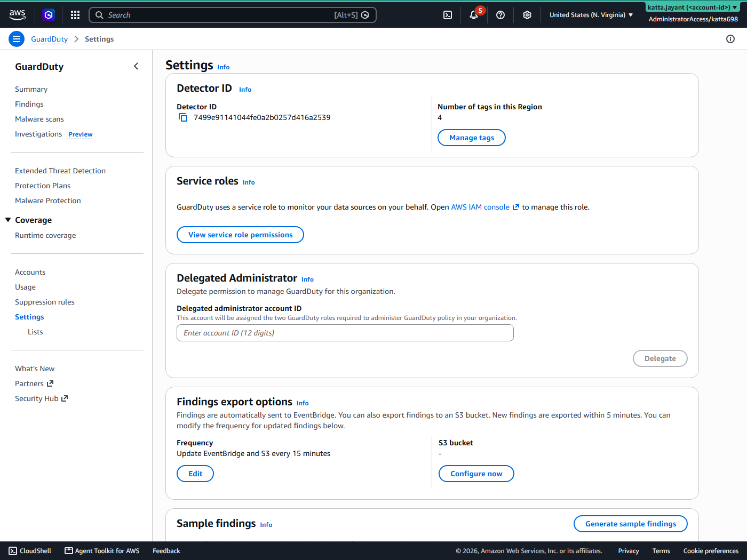Select Settings in the sidebar
This screenshot has width=747, height=560.
(x=29, y=317)
